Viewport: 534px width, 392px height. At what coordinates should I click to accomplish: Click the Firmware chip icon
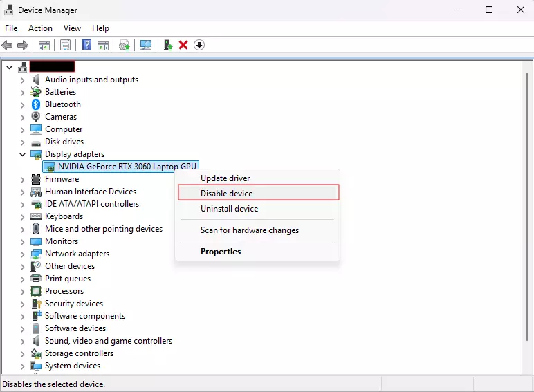tap(36, 179)
